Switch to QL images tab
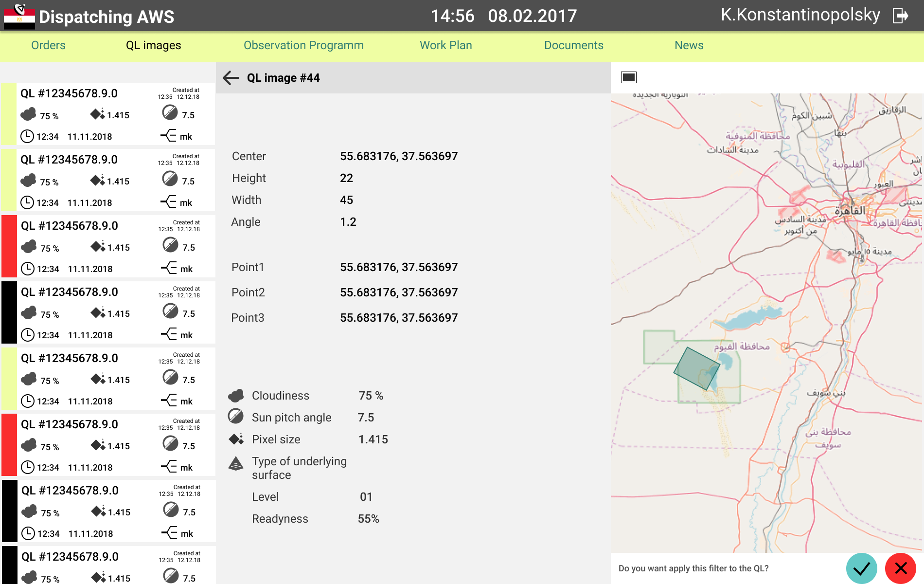Image resolution: width=924 pixels, height=584 pixels. (153, 45)
